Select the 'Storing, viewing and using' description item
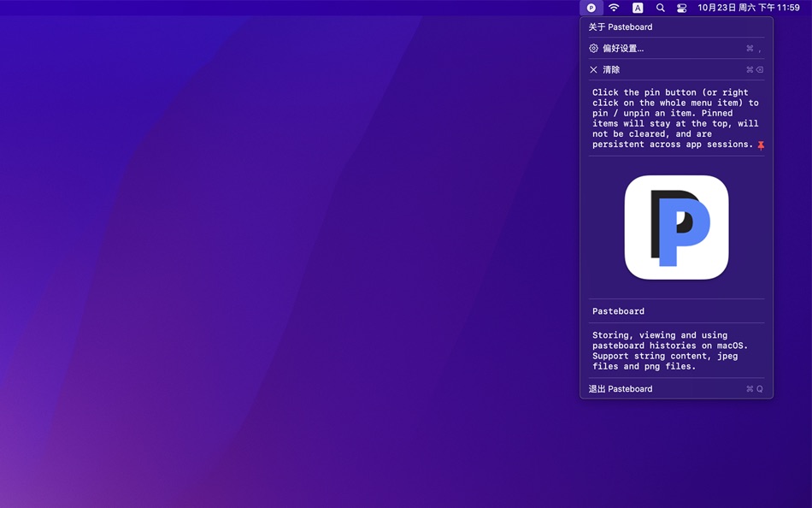This screenshot has height=508, width=812. coord(676,351)
